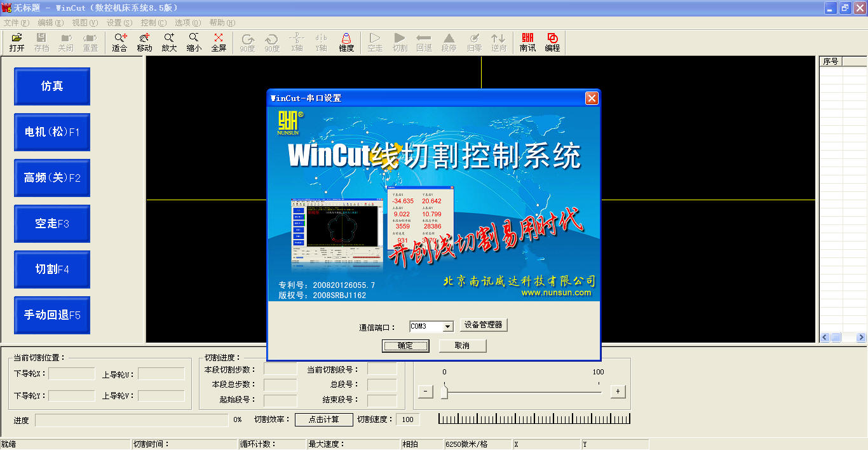The image size is (868, 450).
Task: Click the 编程 (Programming) toolbar icon
Action: coord(552,43)
